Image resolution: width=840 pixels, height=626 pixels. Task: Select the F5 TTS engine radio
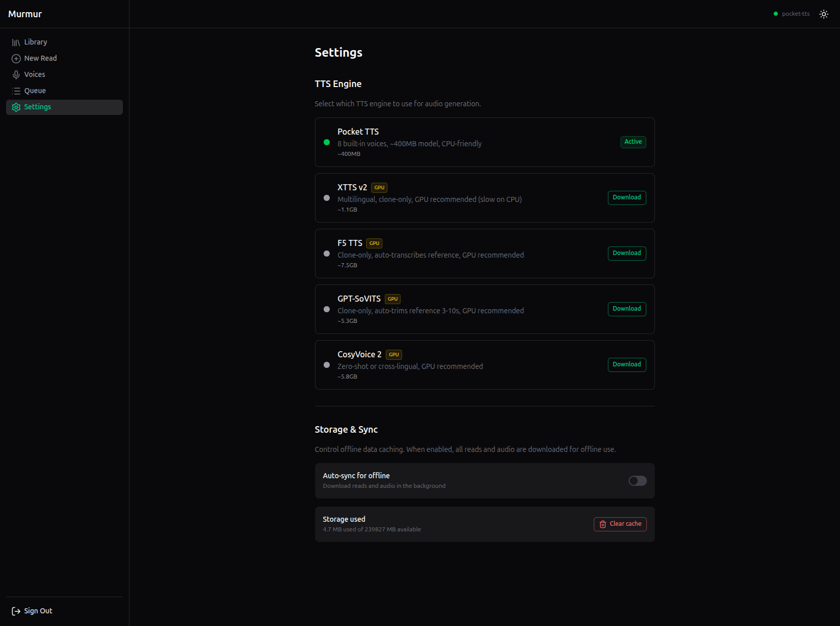click(x=327, y=254)
